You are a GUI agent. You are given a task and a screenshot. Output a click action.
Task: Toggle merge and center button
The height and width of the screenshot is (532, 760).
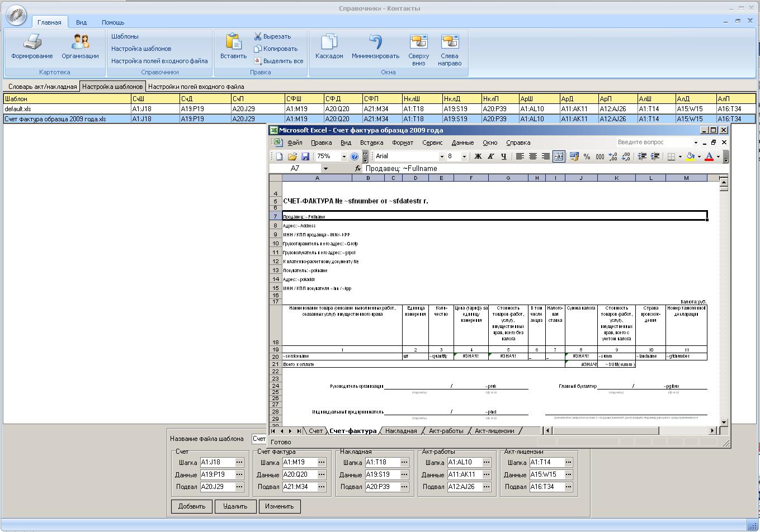click(558, 156)
